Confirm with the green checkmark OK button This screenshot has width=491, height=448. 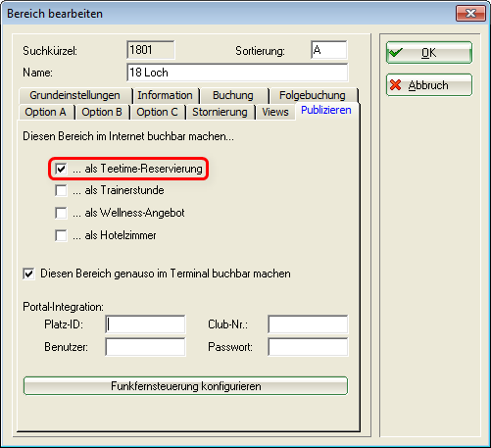click(429, 52)
